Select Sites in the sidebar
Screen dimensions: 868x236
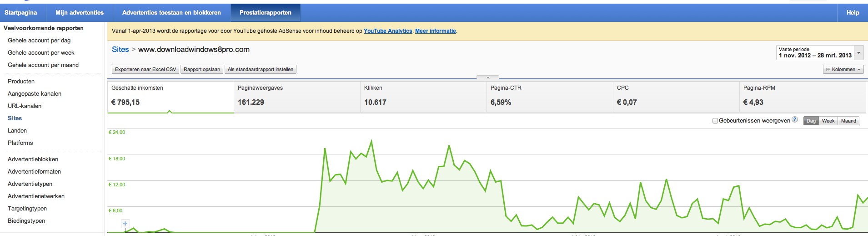(x=15, y=118)
